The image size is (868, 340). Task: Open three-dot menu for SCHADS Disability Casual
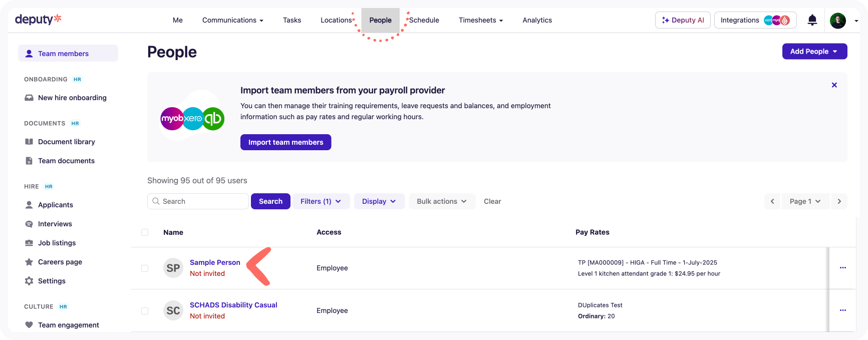pyautogui.click(x=842, y=310)
